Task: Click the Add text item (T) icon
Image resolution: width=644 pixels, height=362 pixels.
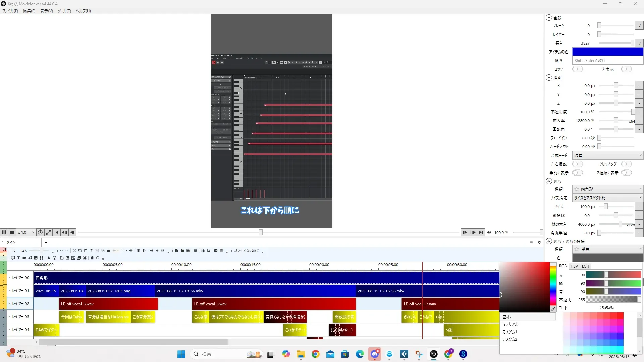Action: coord(18,258)
